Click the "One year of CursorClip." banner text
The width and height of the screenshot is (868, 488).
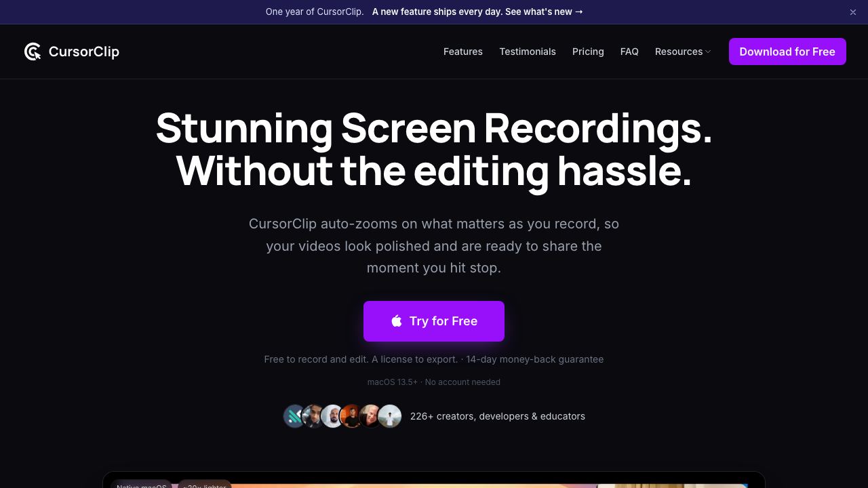click(x=315, y=12)
